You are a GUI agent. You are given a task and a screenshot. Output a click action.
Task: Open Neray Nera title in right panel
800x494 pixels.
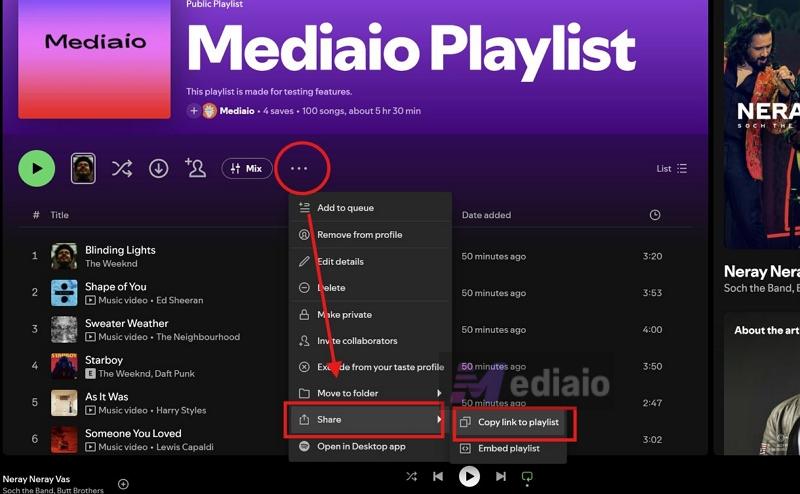click(762, 271)
